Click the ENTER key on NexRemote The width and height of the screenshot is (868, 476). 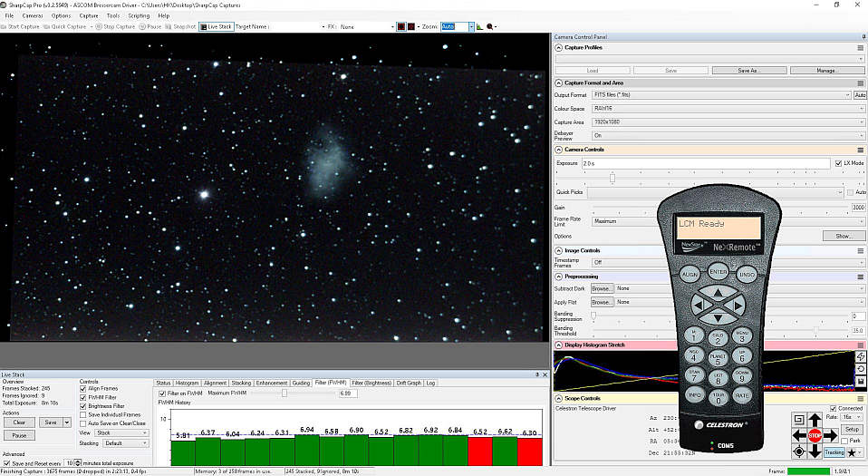click(x=718, y=271)
